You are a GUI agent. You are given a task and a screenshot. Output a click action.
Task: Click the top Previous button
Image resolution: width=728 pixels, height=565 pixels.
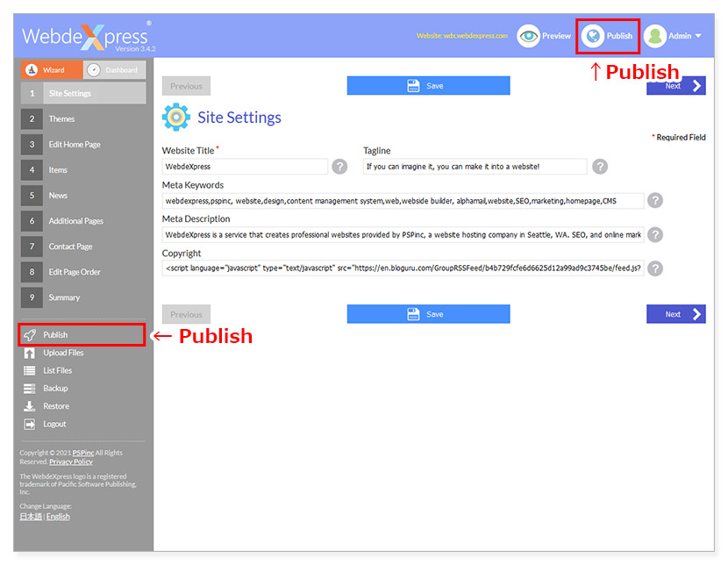pyautogui.click(x=186, y=86)
